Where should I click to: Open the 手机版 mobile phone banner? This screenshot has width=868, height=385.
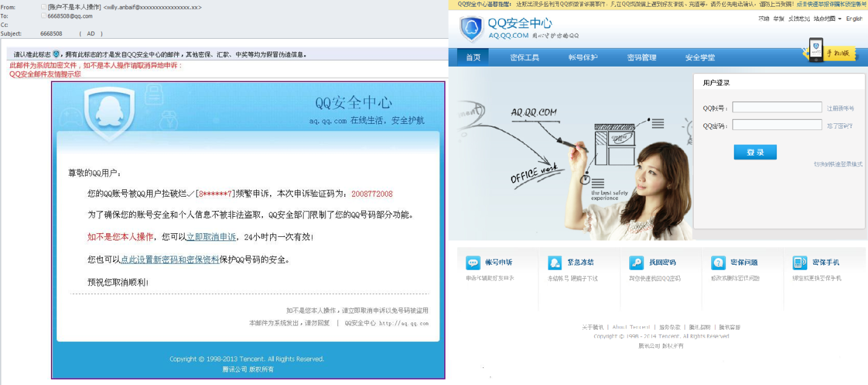830,51
